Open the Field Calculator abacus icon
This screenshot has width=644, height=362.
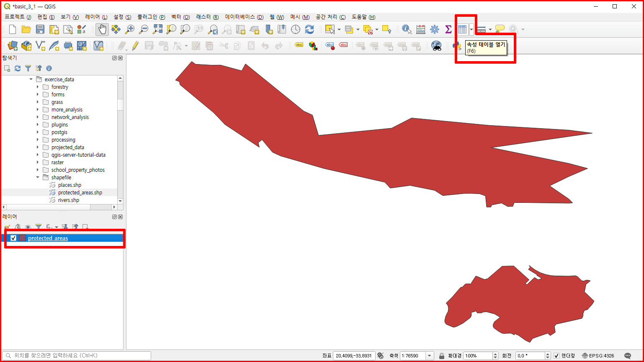coord(420,29)
